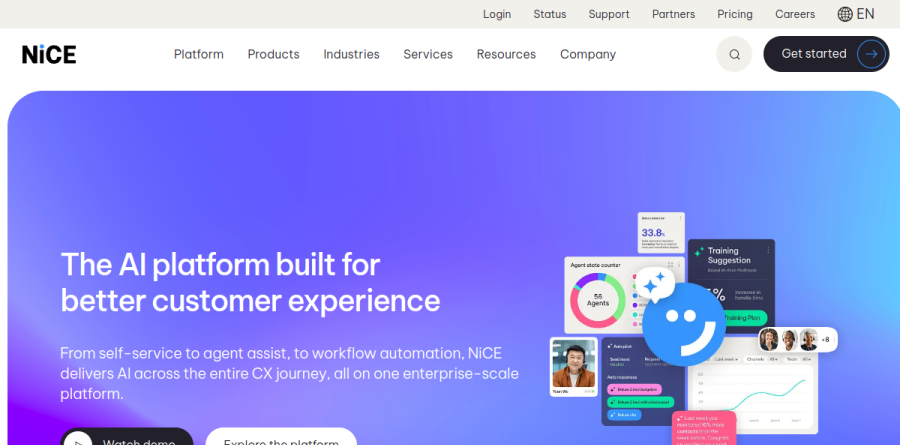The height and width of the screenshot is (445, 900).
Task: Open the Resources menu
Action: point(506,55)
